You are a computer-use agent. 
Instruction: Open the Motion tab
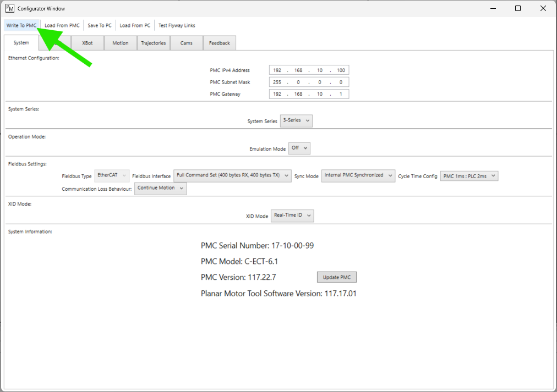[x=120, y=43]
